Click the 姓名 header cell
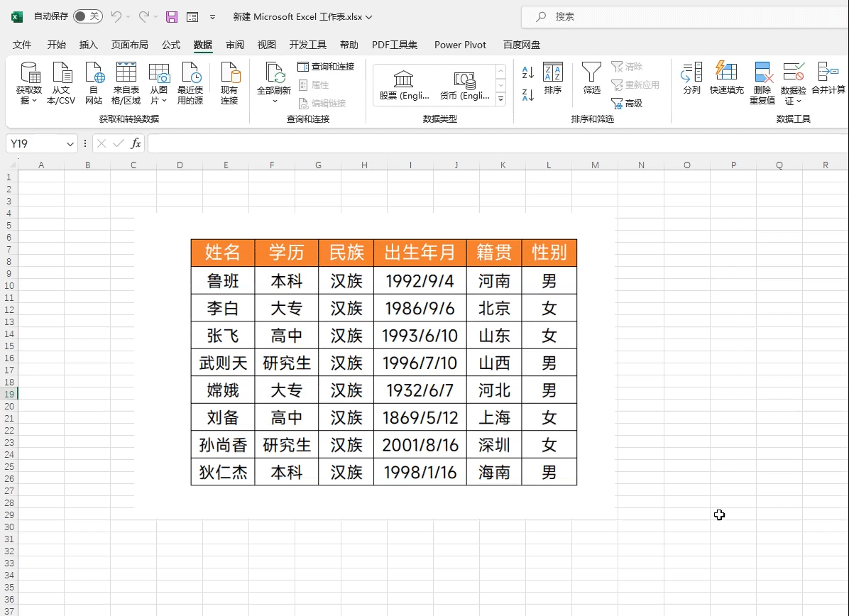The height and width of the screenshot is (616, 849). (222, 253)
